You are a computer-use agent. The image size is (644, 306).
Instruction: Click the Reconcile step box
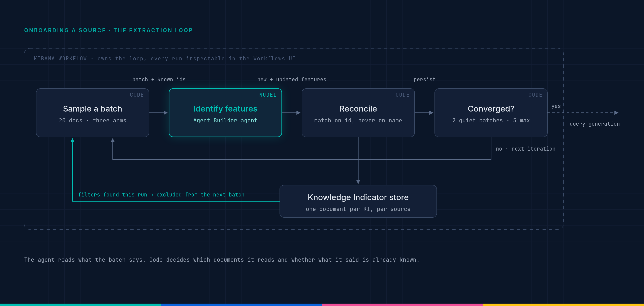point(358,113)
